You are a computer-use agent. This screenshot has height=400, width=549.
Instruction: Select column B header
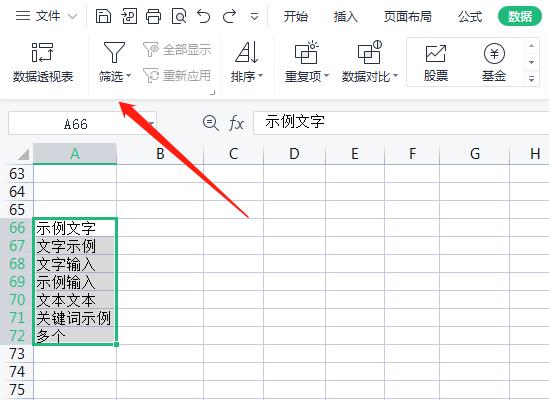pyautogui.click(x=160, y=154)
